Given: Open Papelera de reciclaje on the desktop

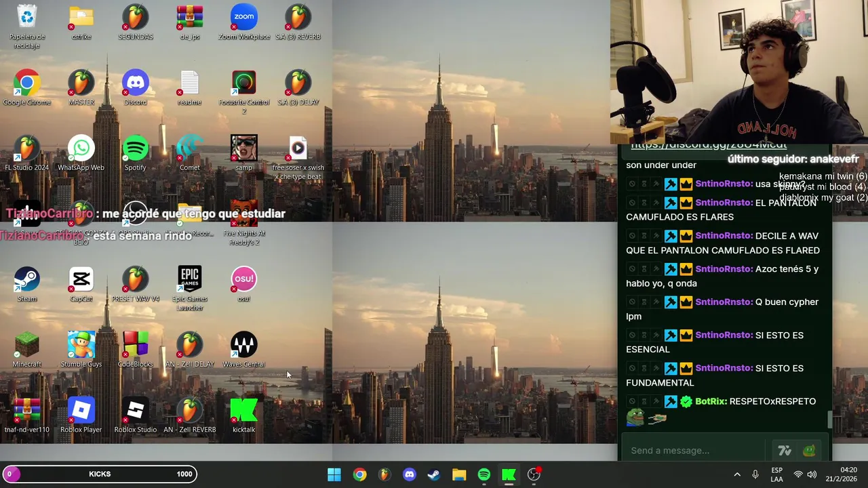Looking at the screenshot, I should point(27,26).
